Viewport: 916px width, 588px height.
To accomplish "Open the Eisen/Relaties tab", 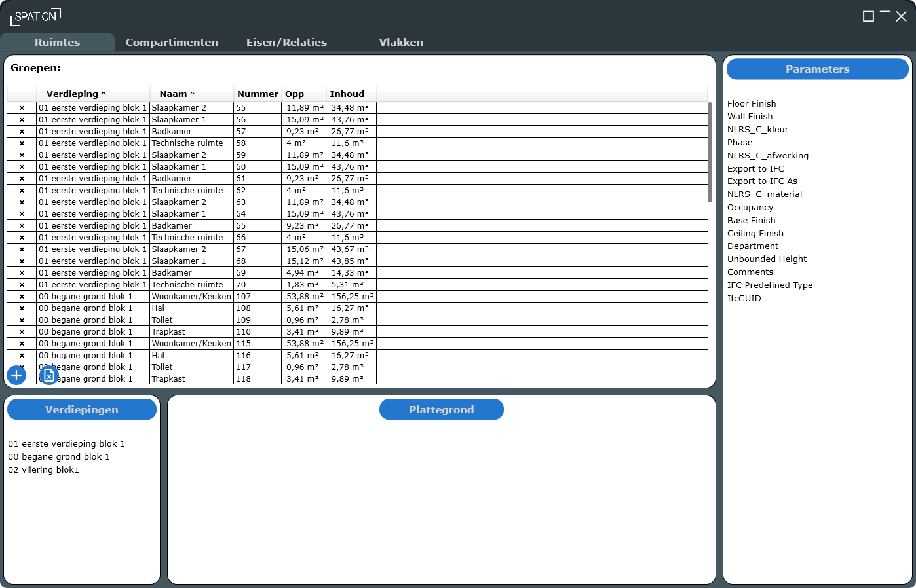I will pos(286,42).
